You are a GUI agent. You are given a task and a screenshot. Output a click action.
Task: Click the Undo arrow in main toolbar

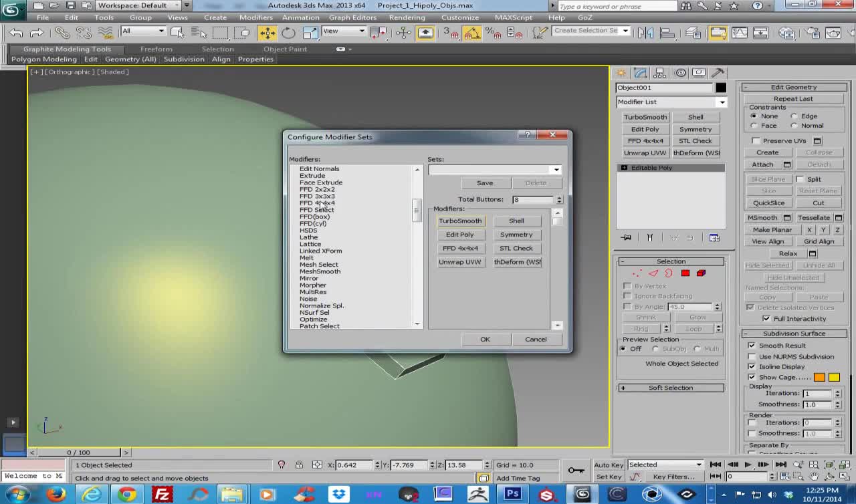pos(16,32)
